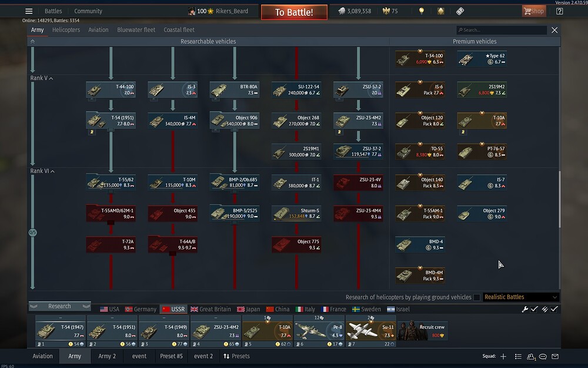
Task: Switch to the Army 2 preset tab
Action: (x=107, y=356)
